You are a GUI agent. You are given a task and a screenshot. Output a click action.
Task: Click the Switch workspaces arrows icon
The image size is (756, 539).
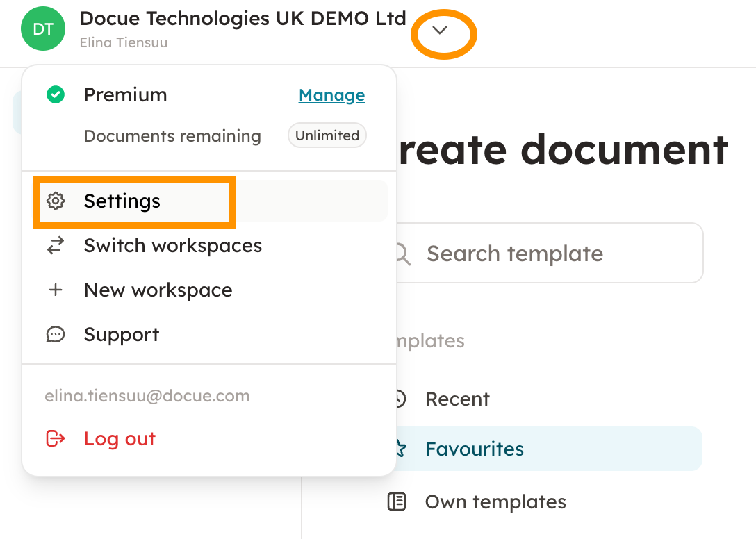56,246
